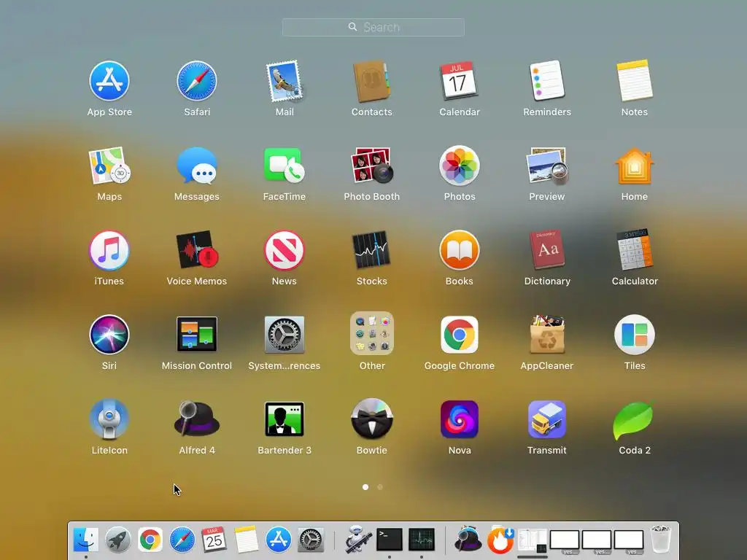747x560 pixels.
Task: Activate Siri from Launchpad
Action: pyautogui.click(x=109, y=335)
